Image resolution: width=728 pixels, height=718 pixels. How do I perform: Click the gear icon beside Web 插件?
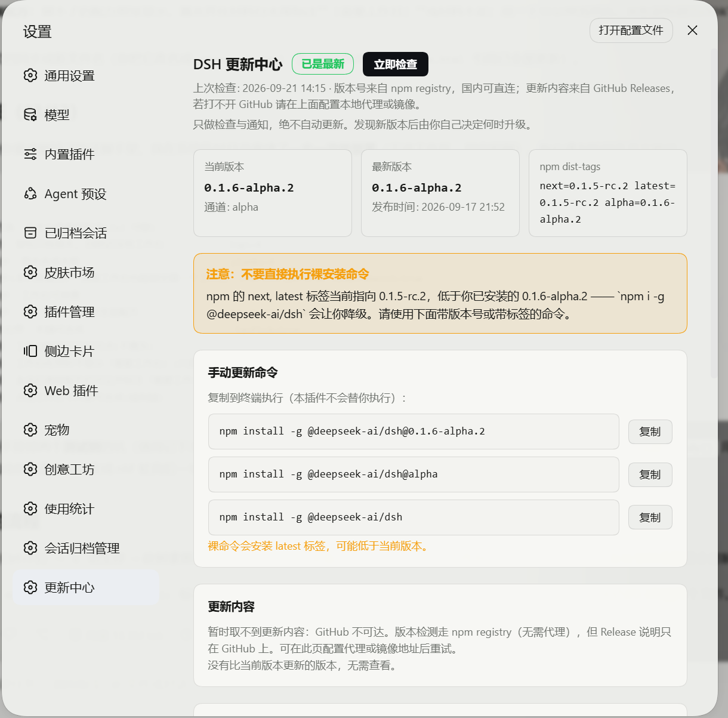(x=30, y=390)
